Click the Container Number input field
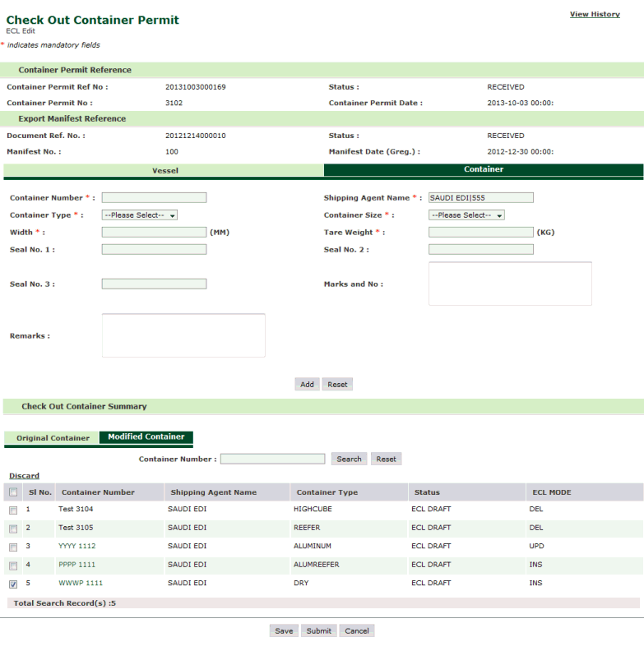644x651 pixels. pyautogui.click(x=154, y=198)
